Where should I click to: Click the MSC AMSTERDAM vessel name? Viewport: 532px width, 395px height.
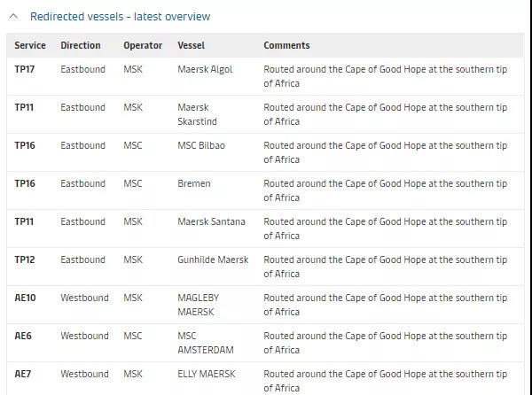click(x=206, y=343)
